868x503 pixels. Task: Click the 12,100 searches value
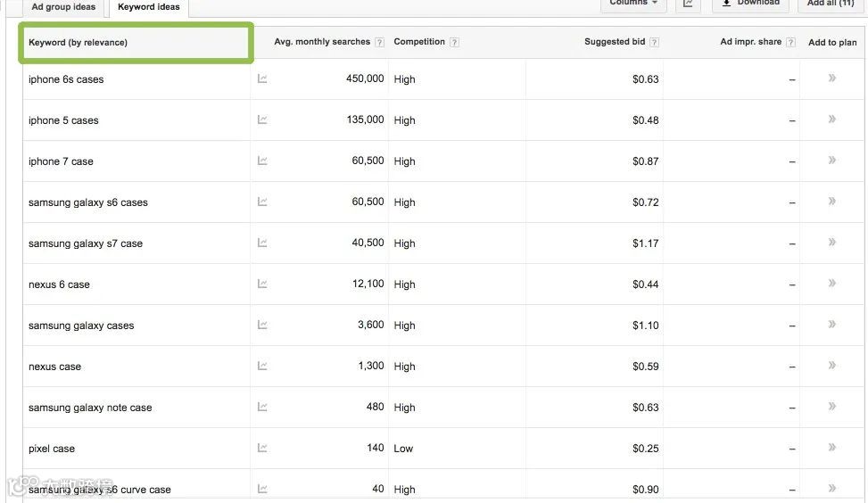pyautogui.click(x=368, y=284)
